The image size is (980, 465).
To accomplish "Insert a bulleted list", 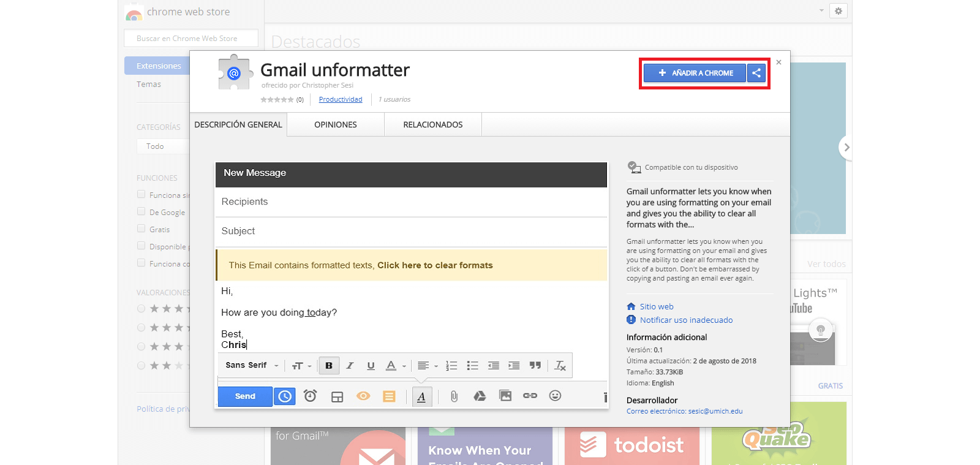I will click(472, 366).
